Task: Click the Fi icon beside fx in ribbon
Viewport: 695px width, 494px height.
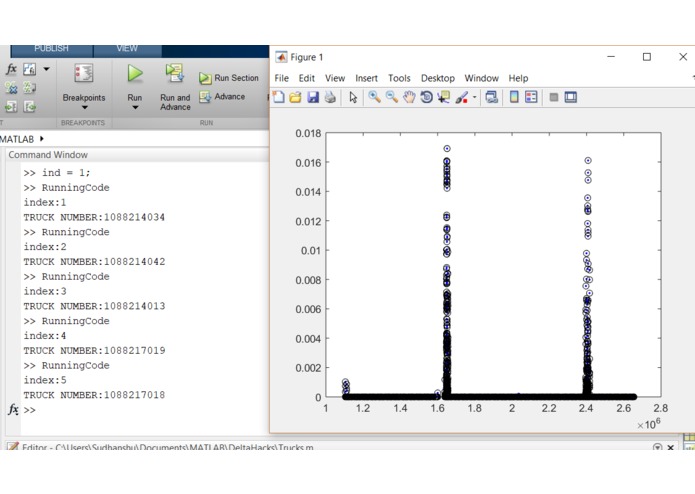Action: [30, 69]
